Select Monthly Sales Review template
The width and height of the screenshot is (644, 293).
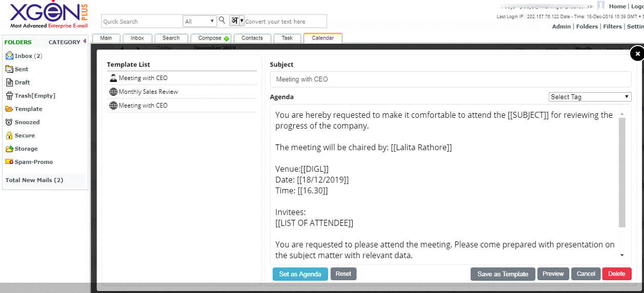(148, 92)
